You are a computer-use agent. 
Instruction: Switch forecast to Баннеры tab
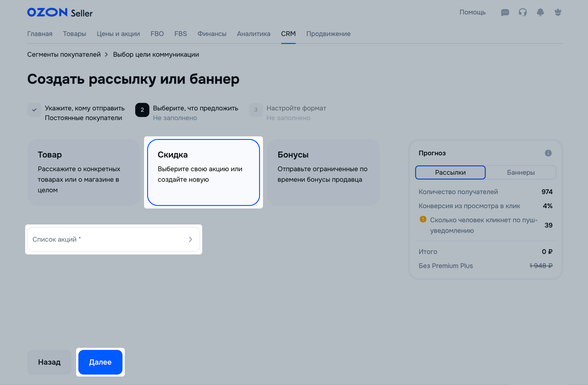520,173
